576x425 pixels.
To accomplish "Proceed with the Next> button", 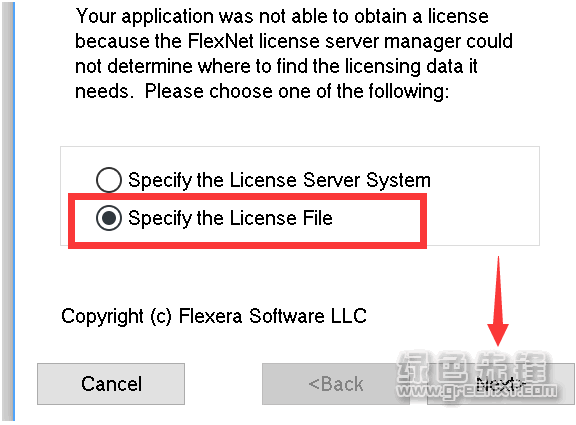I will [x=501, y=384].
